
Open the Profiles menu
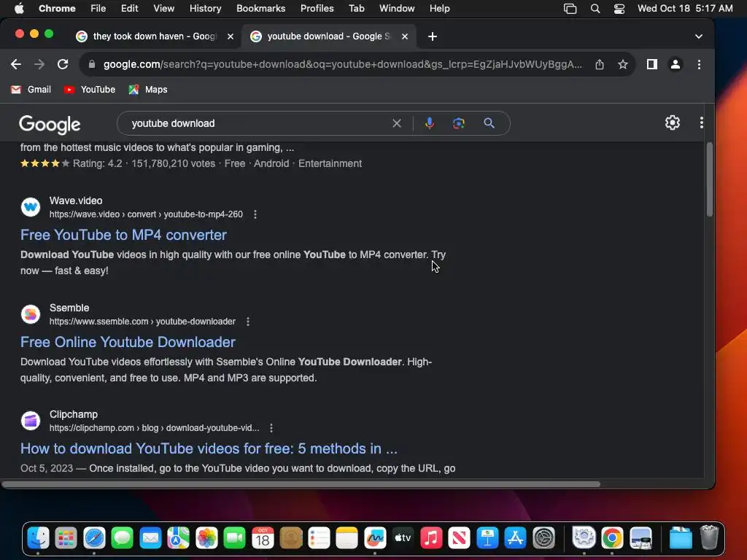[317, 9]
